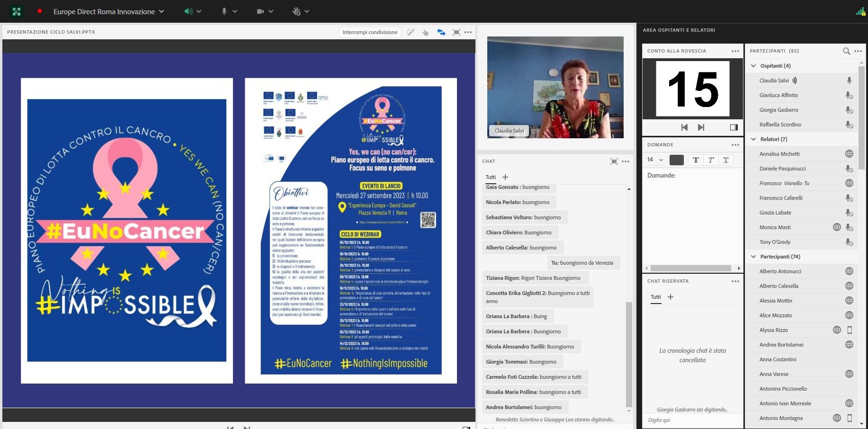
Task: Click the Chat pod vertical scrollbar
Action: pyautogui.click(x=629, y=354)
